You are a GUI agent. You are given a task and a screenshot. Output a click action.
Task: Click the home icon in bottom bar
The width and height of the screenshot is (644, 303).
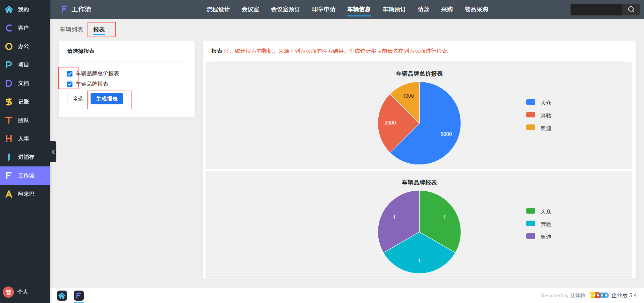62,295
